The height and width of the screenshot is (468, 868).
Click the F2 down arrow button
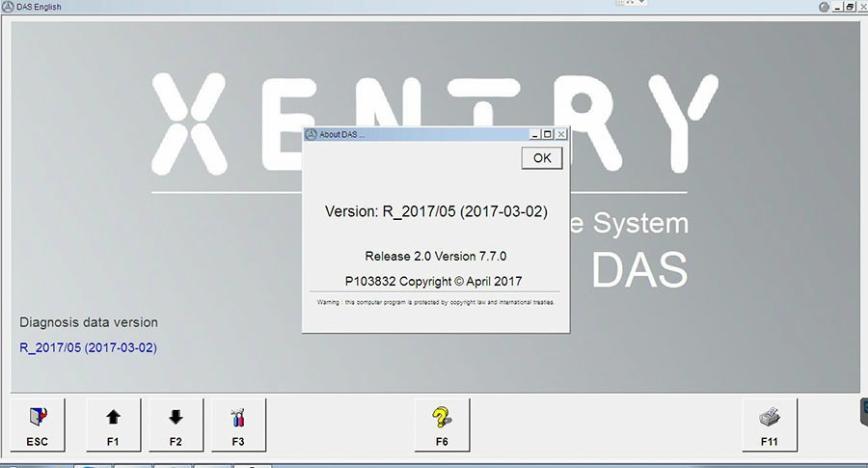tap(176, 425)
